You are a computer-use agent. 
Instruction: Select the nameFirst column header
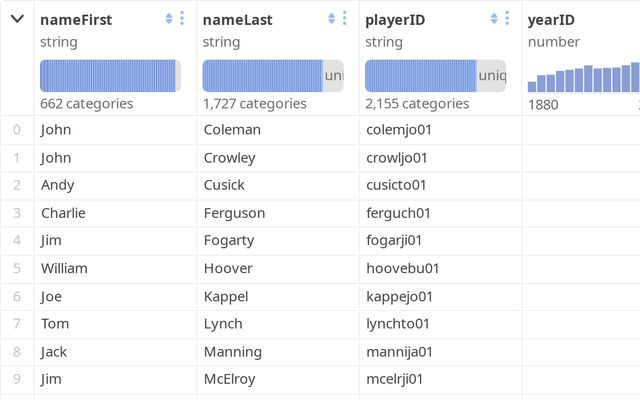(x=76, y=19)
